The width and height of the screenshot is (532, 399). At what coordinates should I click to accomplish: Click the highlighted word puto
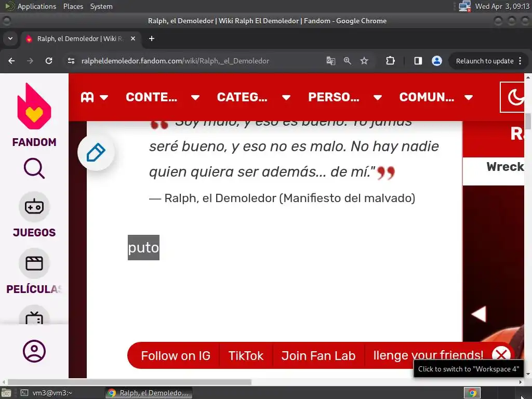143,247
